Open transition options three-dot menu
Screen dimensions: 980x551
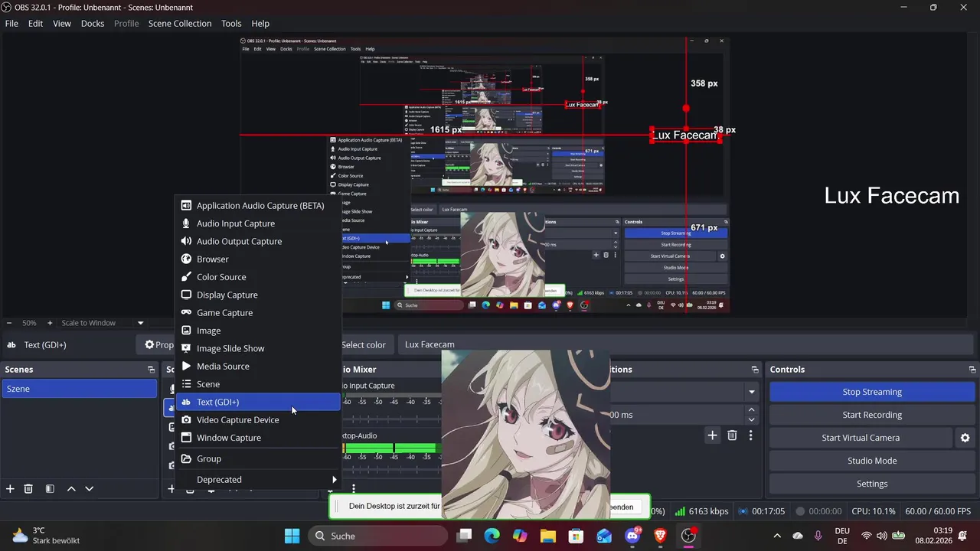coord(750,435)
